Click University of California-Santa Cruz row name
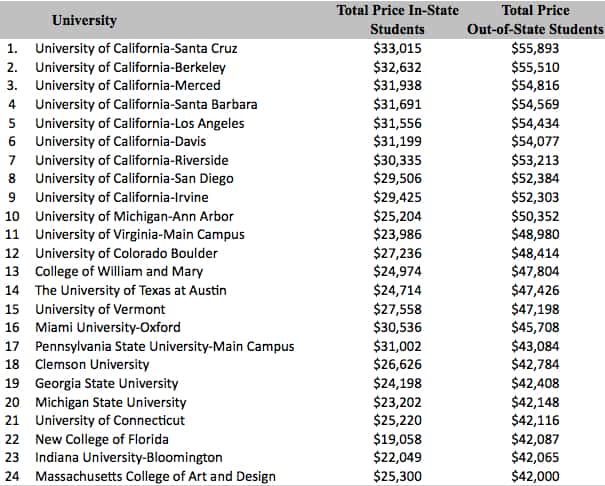 (x=136, y=49)
